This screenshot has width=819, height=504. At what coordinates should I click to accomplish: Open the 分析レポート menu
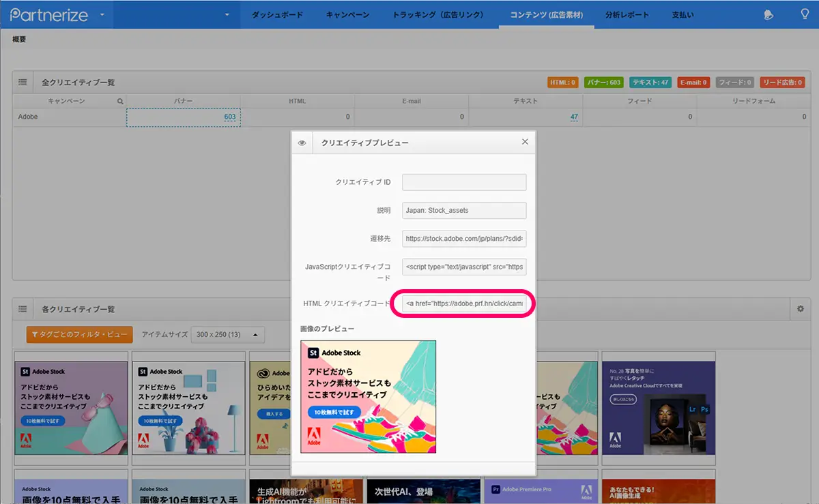627,14
